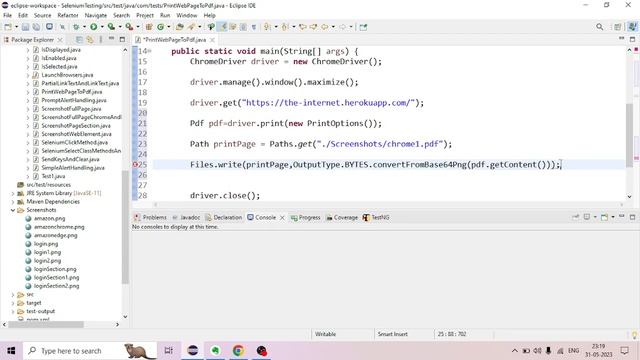Select loginSection1.png file

click(56, 278)
